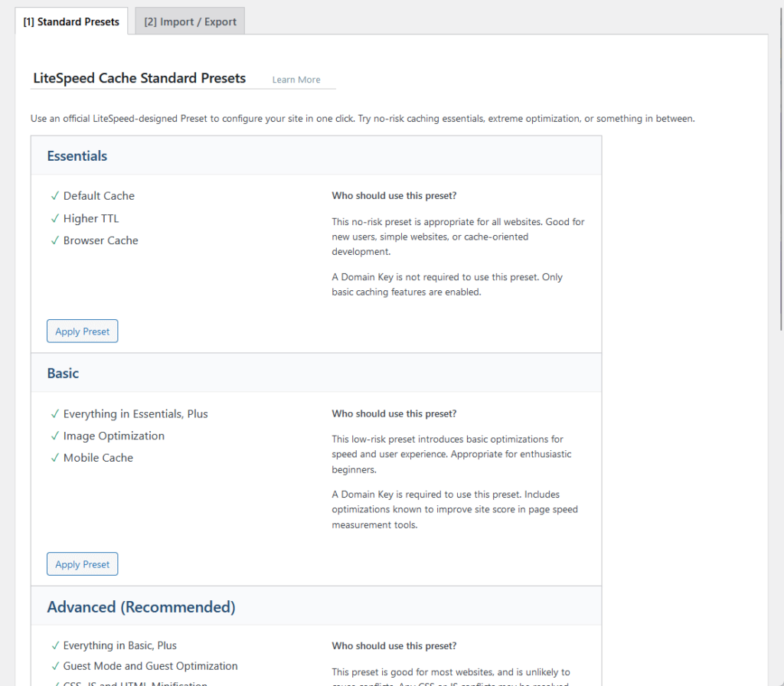Click the checkmark beside Guest Mode
This screenshot has width=784, height=686.
point(55,666)
